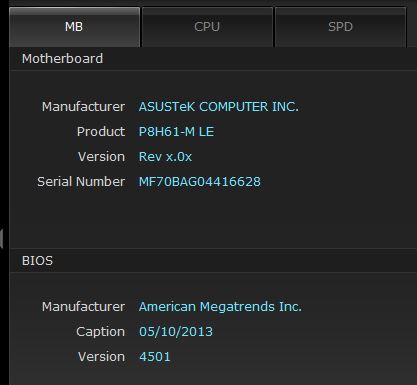
Task: Click serial number MF70BAG04416628
Action: 200,182
